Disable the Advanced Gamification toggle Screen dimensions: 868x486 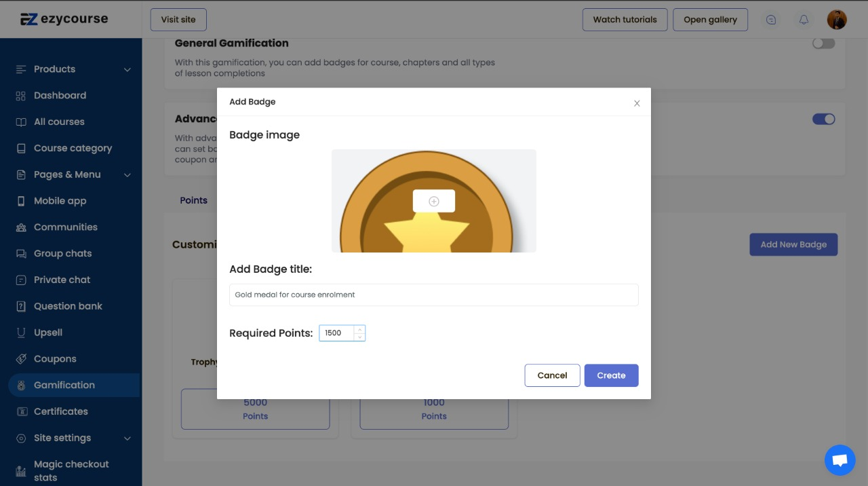coord(823,119)
